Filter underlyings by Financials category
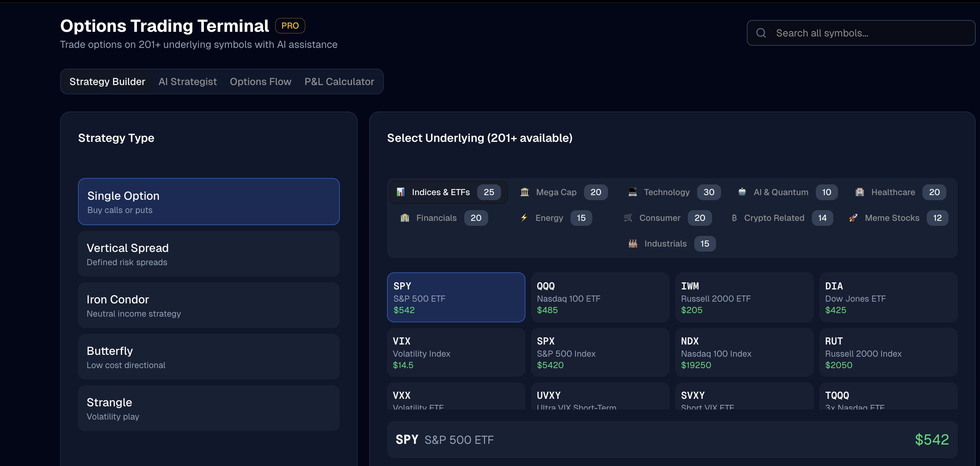The height and width of the screenshot is (466, 980). pos(436,218)
